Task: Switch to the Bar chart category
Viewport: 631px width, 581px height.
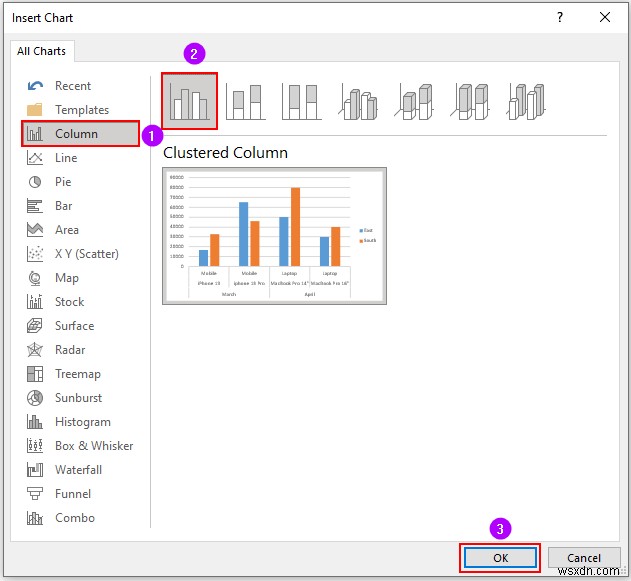Action: (x=80, y=206)
